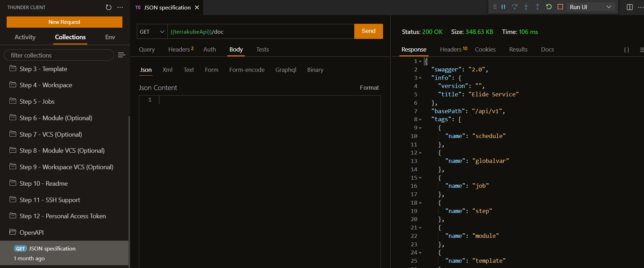Open the GET method dropdown

pyautogui.click(x=152, y=32)
